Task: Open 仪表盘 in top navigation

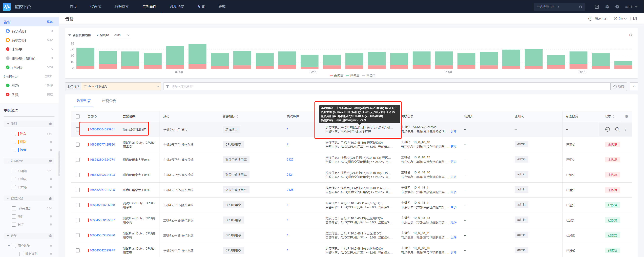Action: pos(95,7)
